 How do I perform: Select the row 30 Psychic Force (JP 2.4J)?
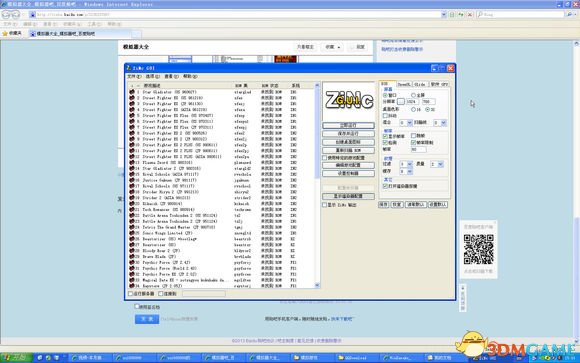(x=222, y=262)
